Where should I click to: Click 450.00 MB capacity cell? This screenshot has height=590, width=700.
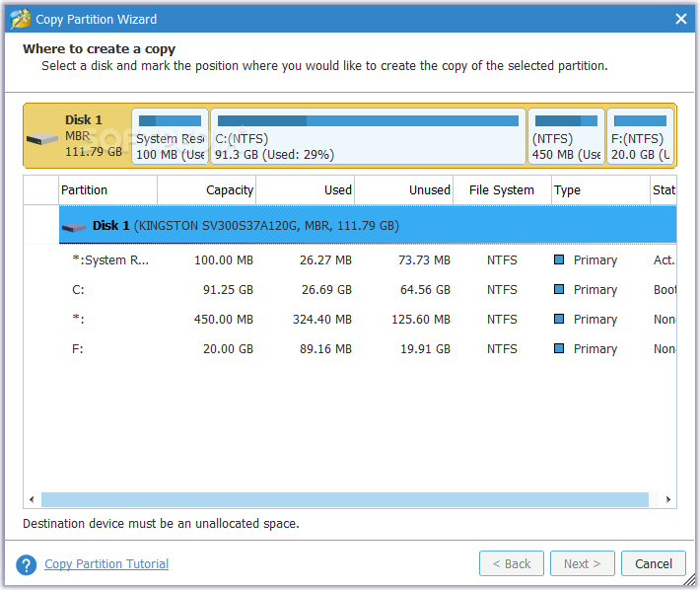(224, 319)
